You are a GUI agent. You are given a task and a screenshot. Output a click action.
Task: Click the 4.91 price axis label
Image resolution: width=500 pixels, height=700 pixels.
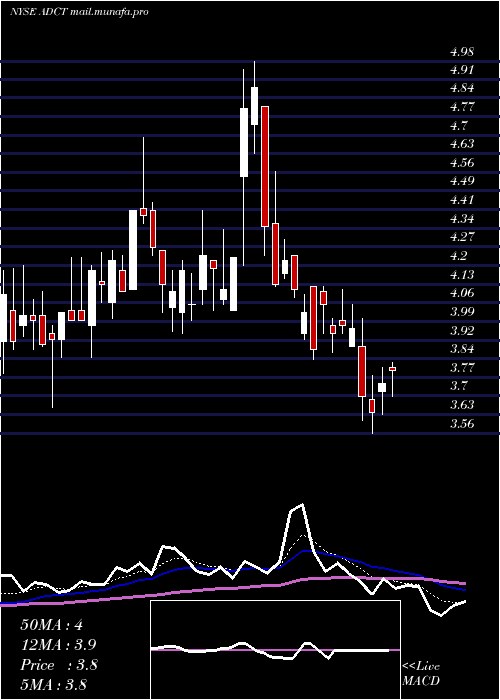[462, 70]
